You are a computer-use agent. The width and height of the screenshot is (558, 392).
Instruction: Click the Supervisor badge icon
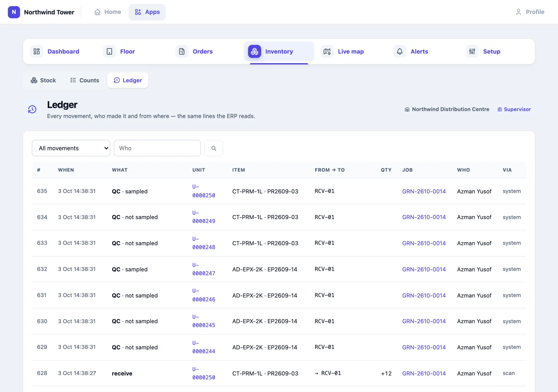click(500, 109)
